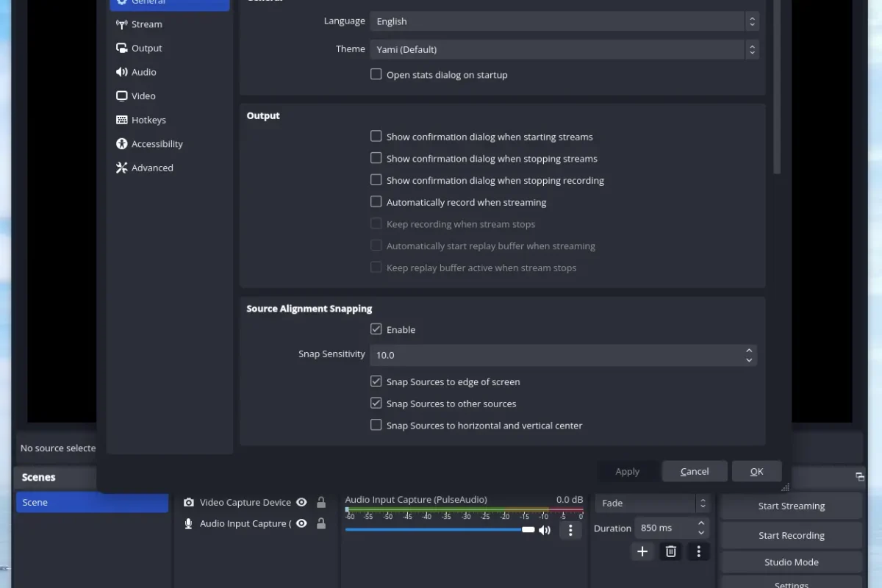
Task: Check Snap Sources to horizontal and vertical center
Action: click(x=376, y=425)
